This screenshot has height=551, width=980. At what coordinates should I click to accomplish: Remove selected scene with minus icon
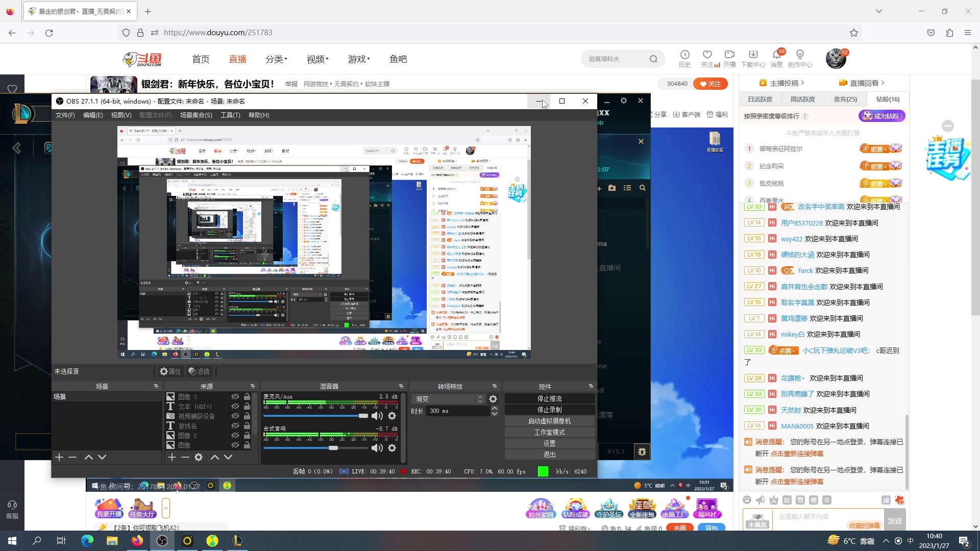point(72,457)
